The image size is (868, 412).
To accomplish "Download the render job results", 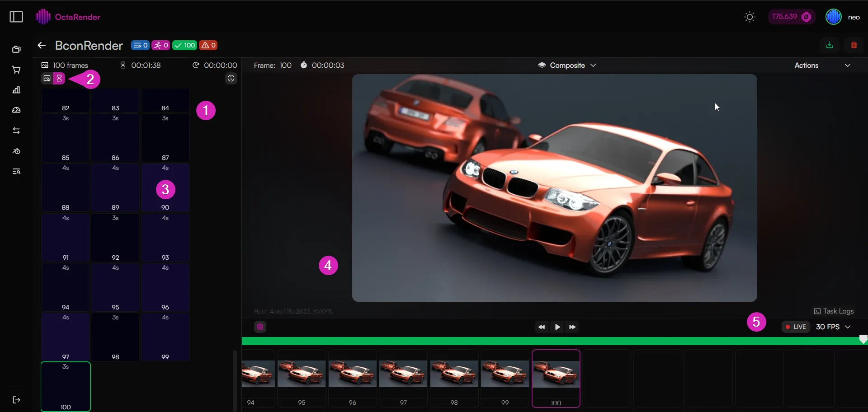I will 830,45.
